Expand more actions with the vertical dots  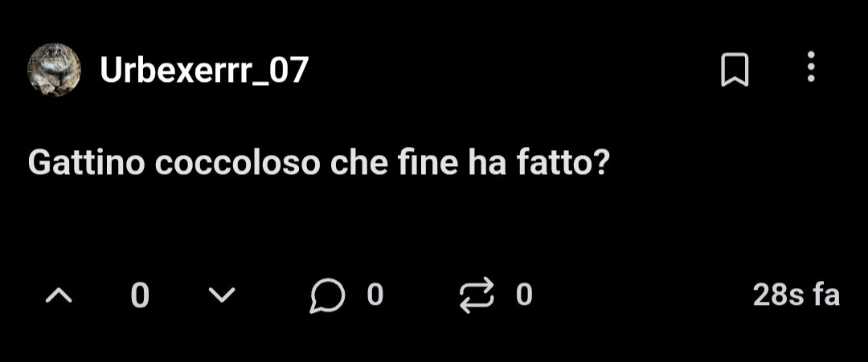pos(811,67)
